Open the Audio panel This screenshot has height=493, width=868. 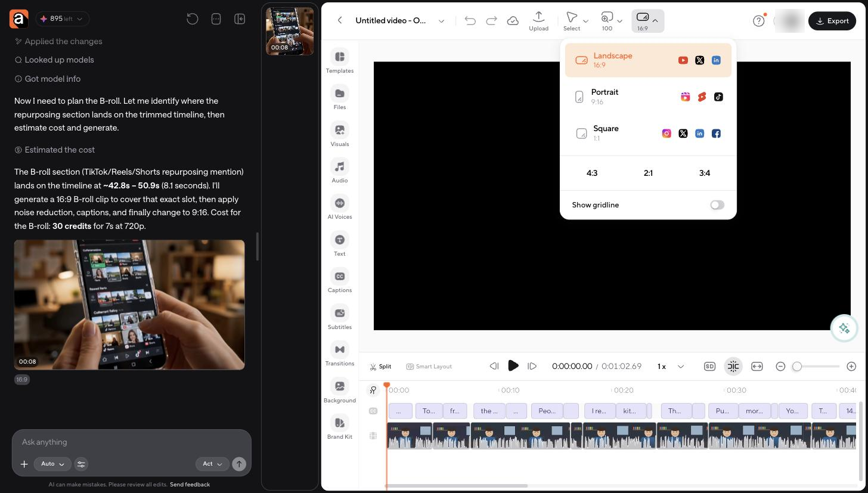pyautogui.click(x=340, y=172)
